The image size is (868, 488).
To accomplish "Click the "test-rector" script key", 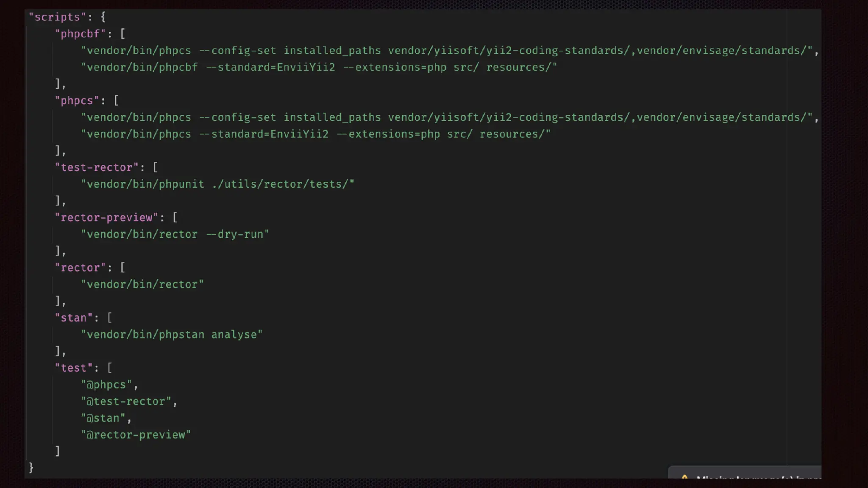I will tap(97, 168).
